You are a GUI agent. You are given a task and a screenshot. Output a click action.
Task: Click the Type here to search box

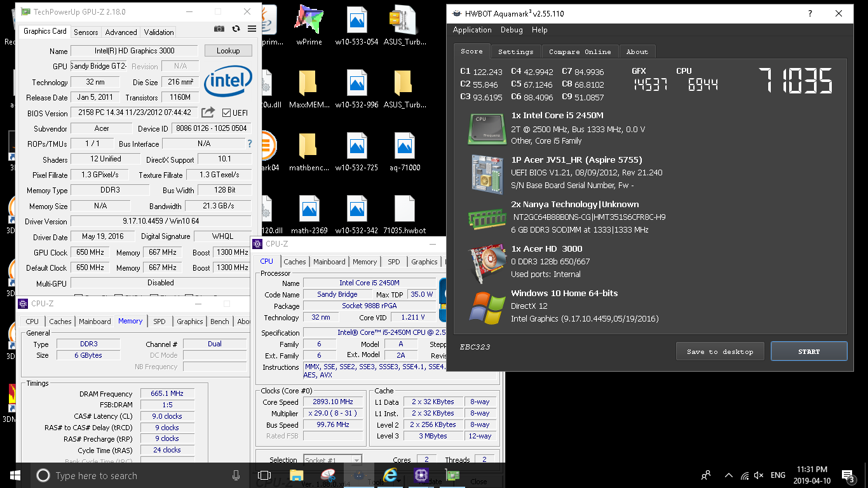(139, 475)
